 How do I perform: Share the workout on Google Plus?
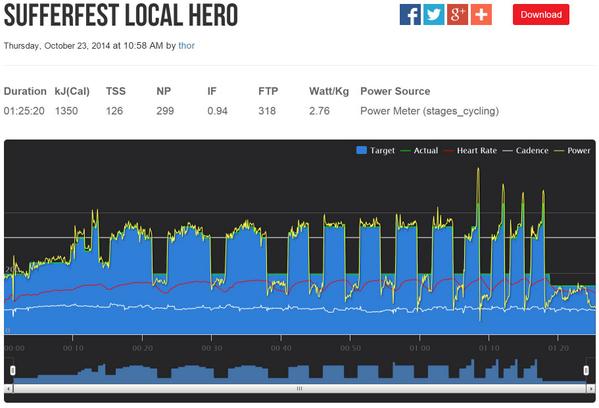click(458, 15)
